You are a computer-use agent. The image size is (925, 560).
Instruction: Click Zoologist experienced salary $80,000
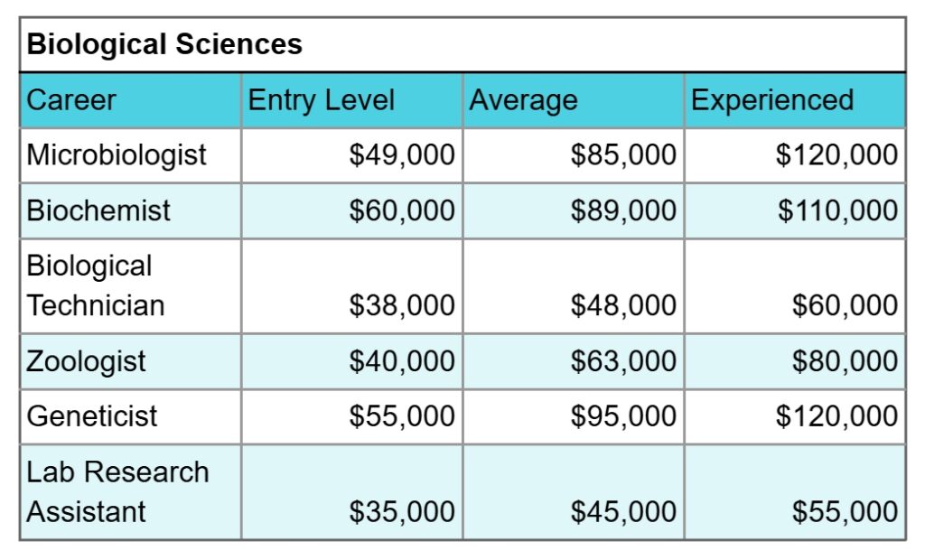[x=845, y=361]
